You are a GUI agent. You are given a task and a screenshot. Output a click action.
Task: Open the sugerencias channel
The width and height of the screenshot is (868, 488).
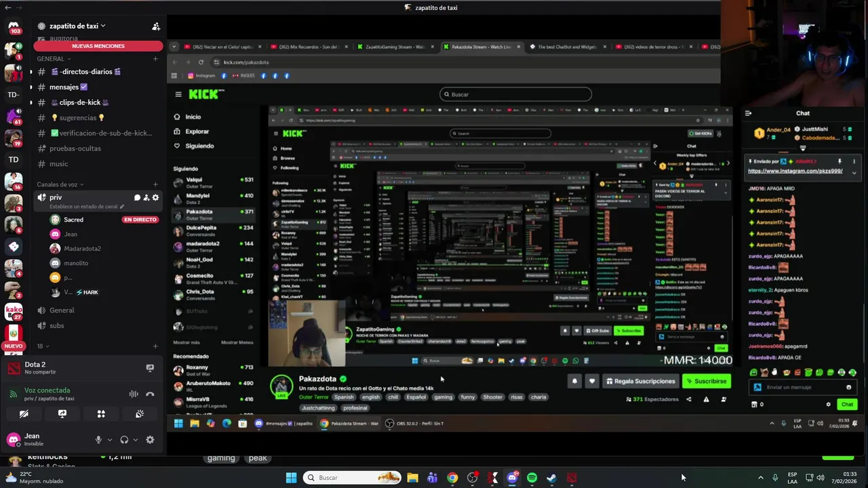coord(98,118)
